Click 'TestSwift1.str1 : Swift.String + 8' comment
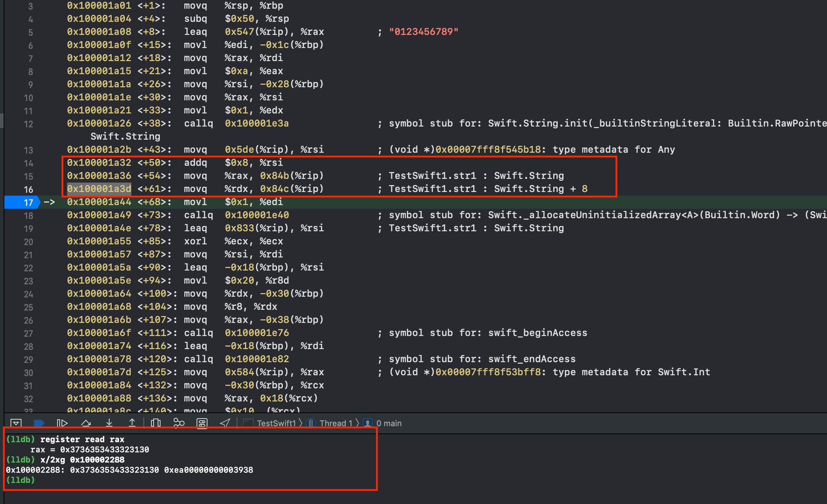 (488, 189)
